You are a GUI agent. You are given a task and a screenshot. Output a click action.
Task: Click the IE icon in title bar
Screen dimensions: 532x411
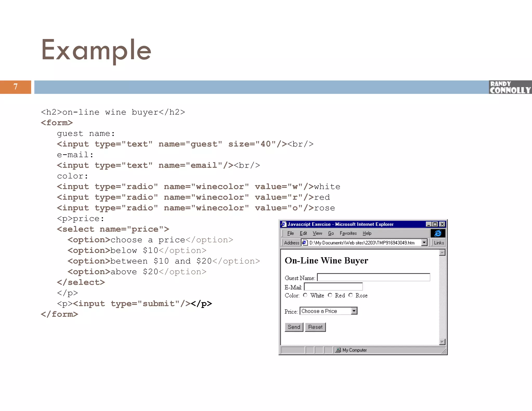tap(284, 224)
